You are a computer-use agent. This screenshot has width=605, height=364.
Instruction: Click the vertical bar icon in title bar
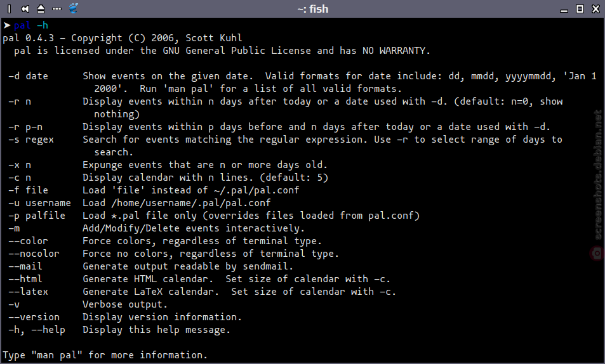pos(10,8)
